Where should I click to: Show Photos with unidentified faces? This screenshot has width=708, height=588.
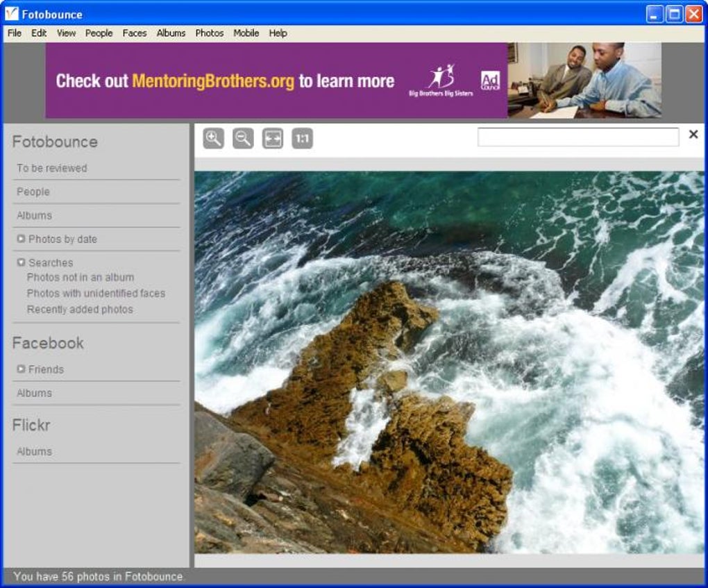pyautogui.click(x=96, y=293)
